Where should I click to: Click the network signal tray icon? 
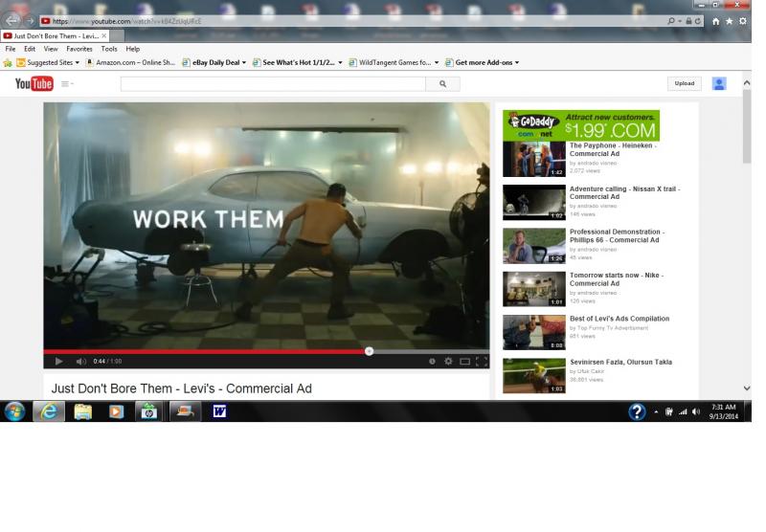[x=683, y=412]
